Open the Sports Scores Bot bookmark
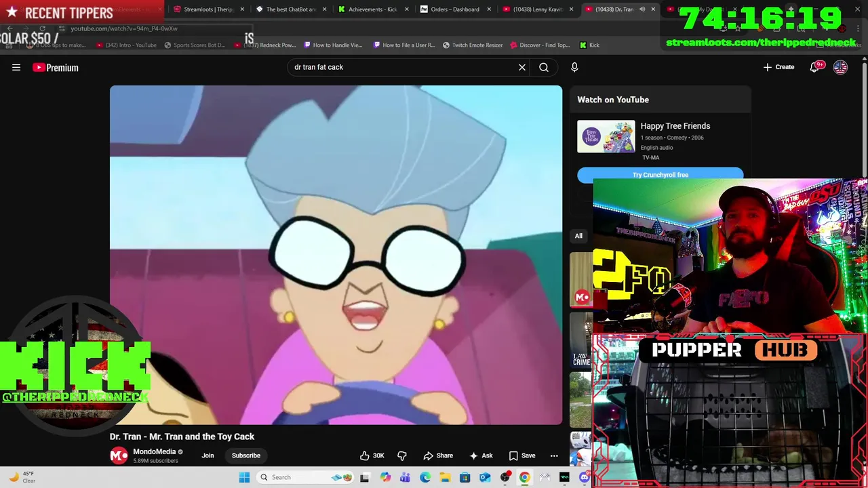Image resolution: width=868 pixels, height=488 pixels. point(195,45)
